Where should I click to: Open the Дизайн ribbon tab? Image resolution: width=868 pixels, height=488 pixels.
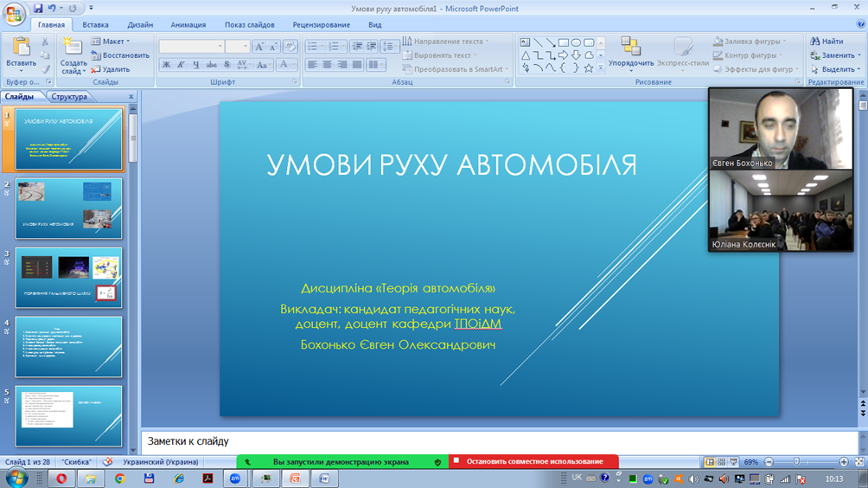point(140,25)
